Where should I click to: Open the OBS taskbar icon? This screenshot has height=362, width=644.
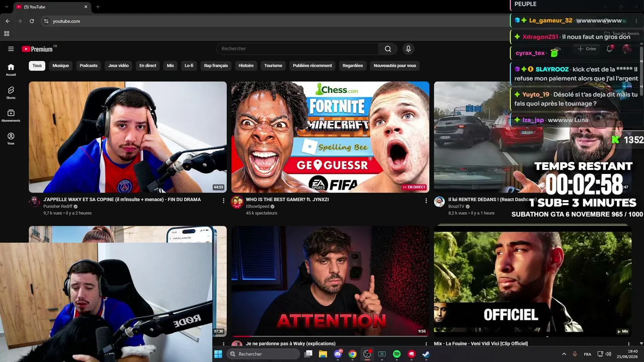[367, 354]
